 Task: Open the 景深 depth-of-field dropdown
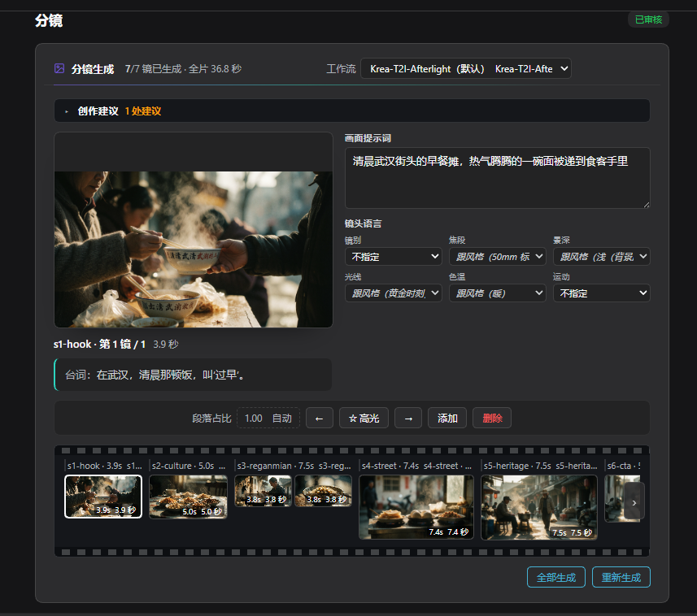pos(601,256)
